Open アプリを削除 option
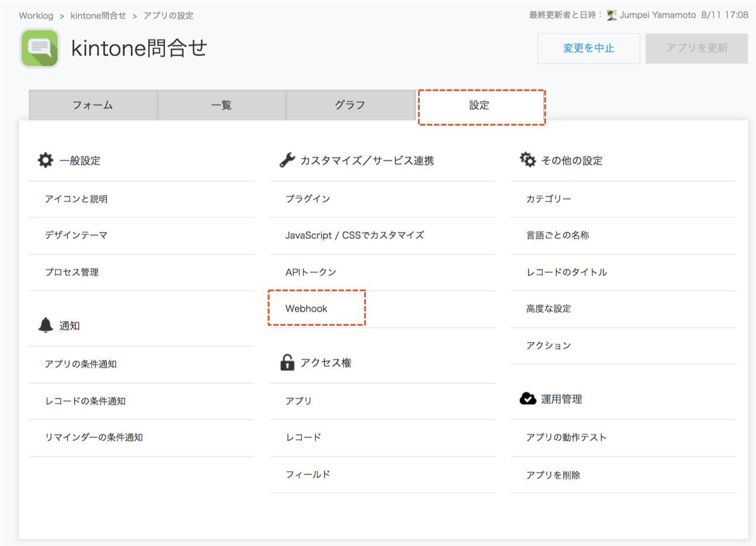This screenshot has height=546, width=756. pyautogui.click(x=553, y=475)
